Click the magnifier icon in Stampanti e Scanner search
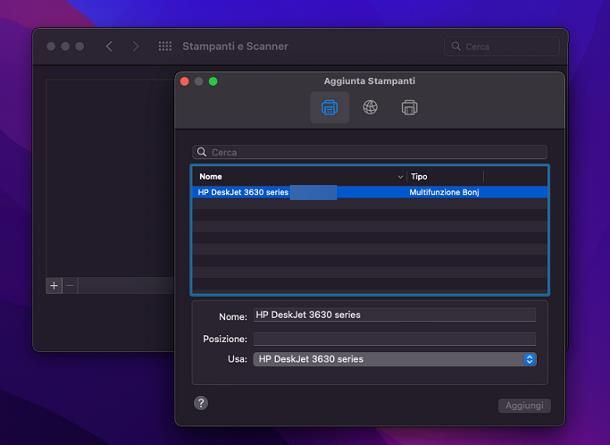 coord(456,46)
